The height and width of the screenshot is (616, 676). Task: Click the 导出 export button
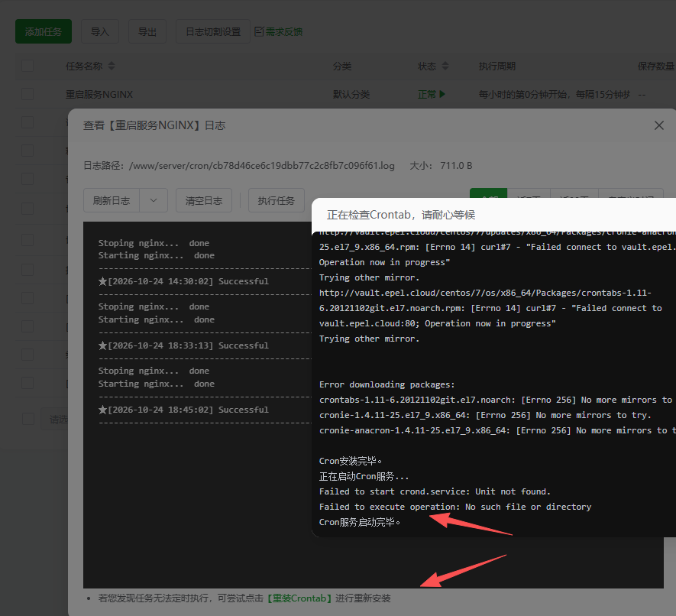(147, 31)
